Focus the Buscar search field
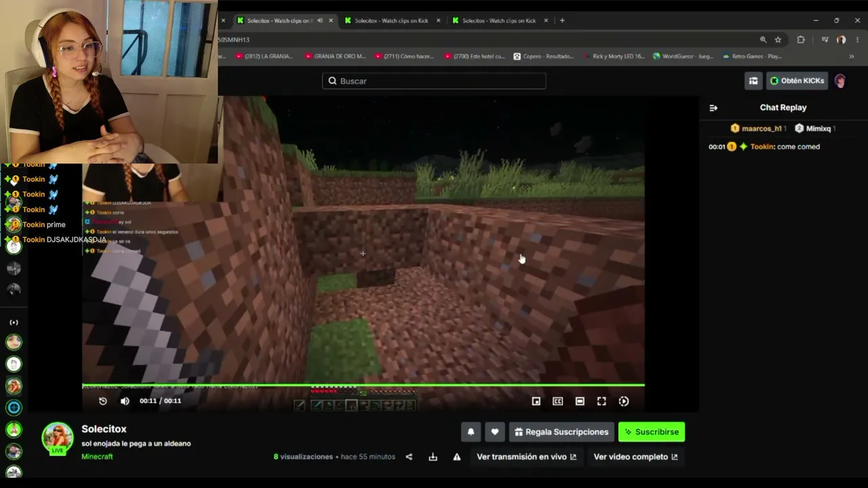868x488 pixels. tap(434, 81)
